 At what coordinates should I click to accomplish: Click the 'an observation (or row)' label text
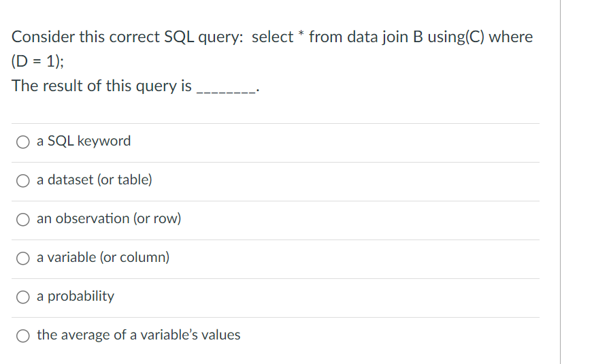pos(109,219)
